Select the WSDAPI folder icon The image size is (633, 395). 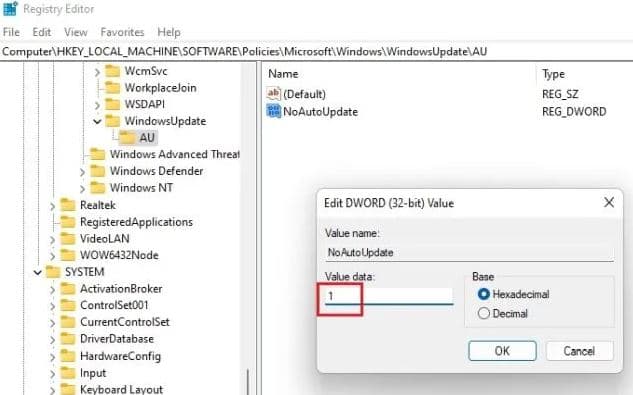pyautogui.click(x=113, y=104)
